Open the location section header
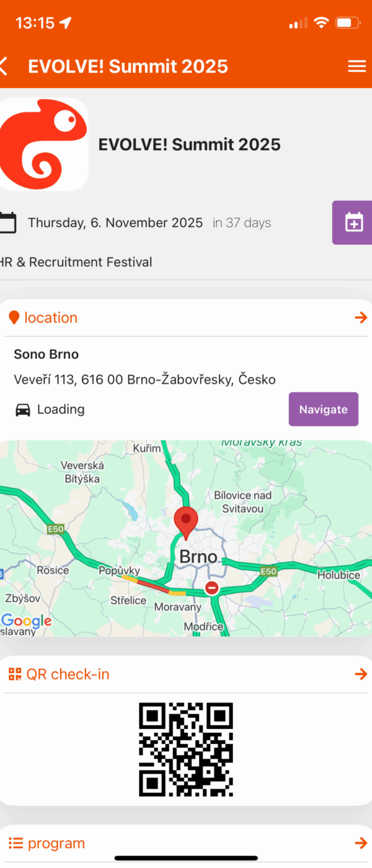 click(51, 318)
